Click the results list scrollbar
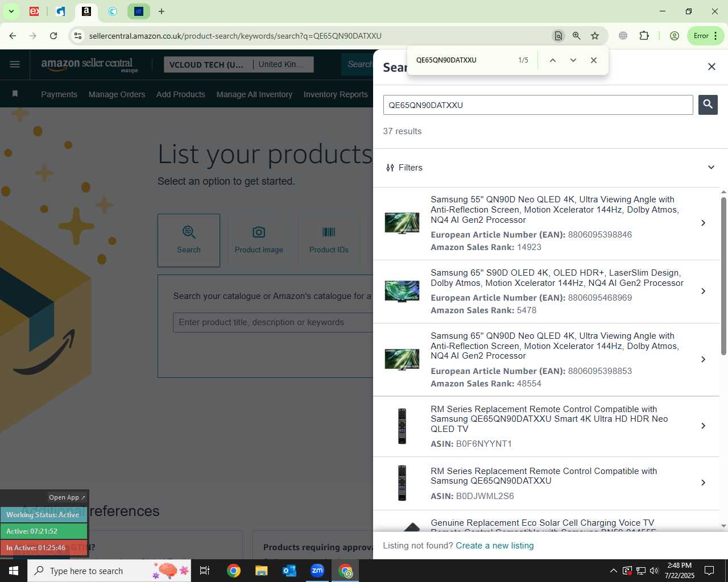The width and height of the screenshot is (728, 582). pos(723,276)
